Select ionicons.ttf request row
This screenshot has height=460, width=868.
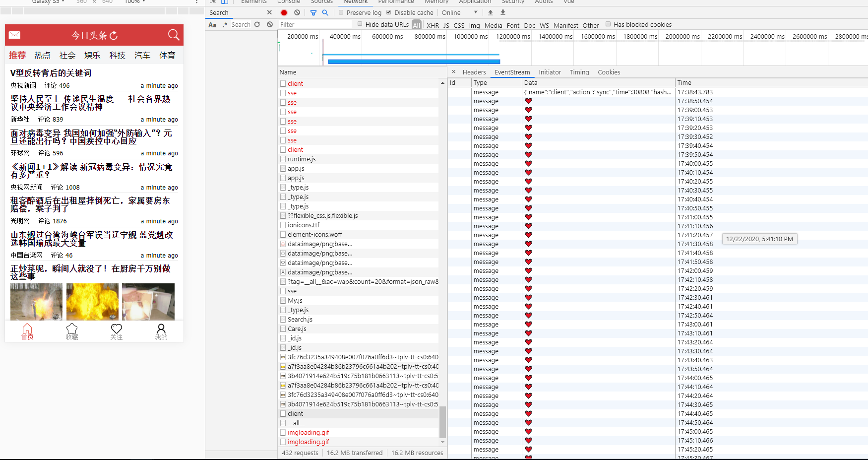[359, 225]
